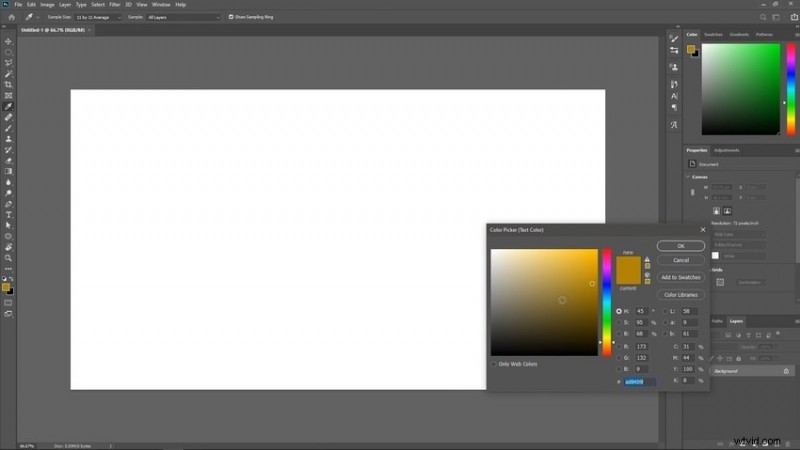800x450 pixels.
Task: Select the Eraser tool
Action: [9, 160]
